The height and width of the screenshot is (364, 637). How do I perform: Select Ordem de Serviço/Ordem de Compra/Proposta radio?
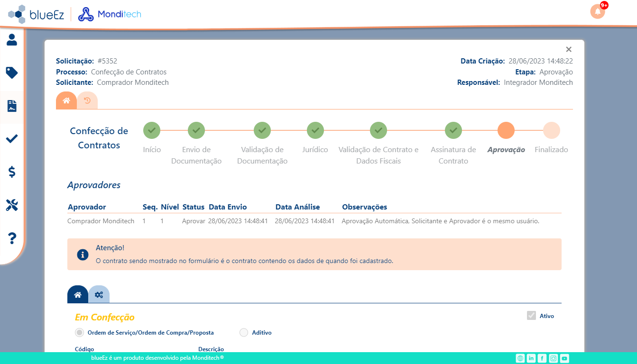[x=80, y=333]
